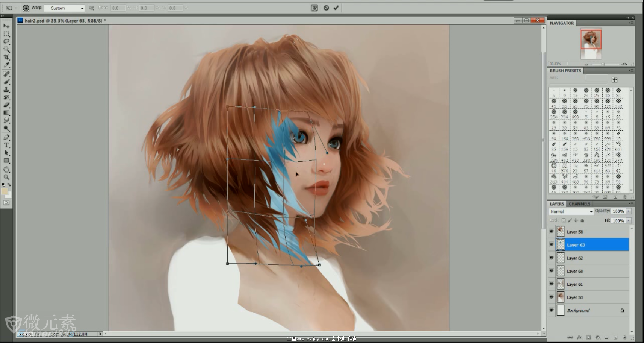Hide Layer 63 visibility eye
Screen dimensions: 644x343
click(551, 244)
